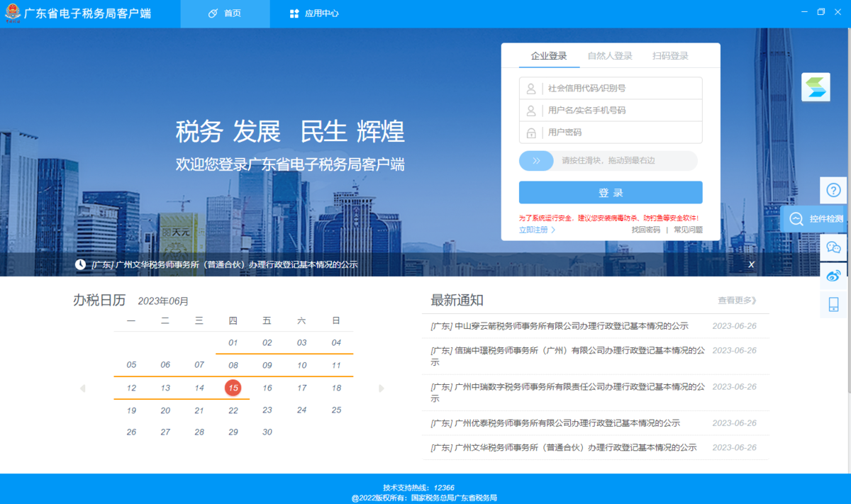This screenshot has height=504, width=851.
Task: Open the 找回密码 recover password link
Action: pos(645,230)
